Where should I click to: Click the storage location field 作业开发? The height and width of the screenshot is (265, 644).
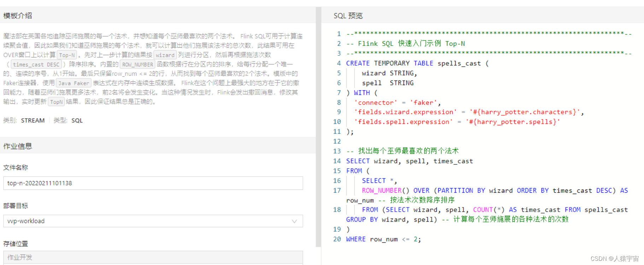[153, 257]
